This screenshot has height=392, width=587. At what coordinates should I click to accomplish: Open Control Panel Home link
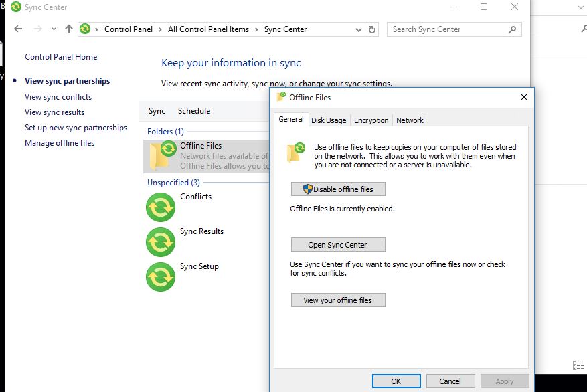pos(61,57)
